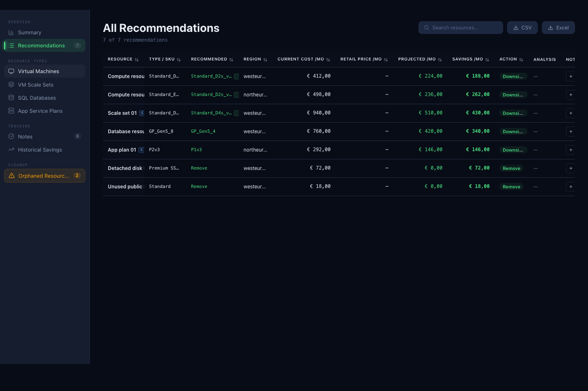Image resolution: width=588 pixels, height=391 pixels.
Task: Sort by Recommended column arrows
Action: click(231, 60)
